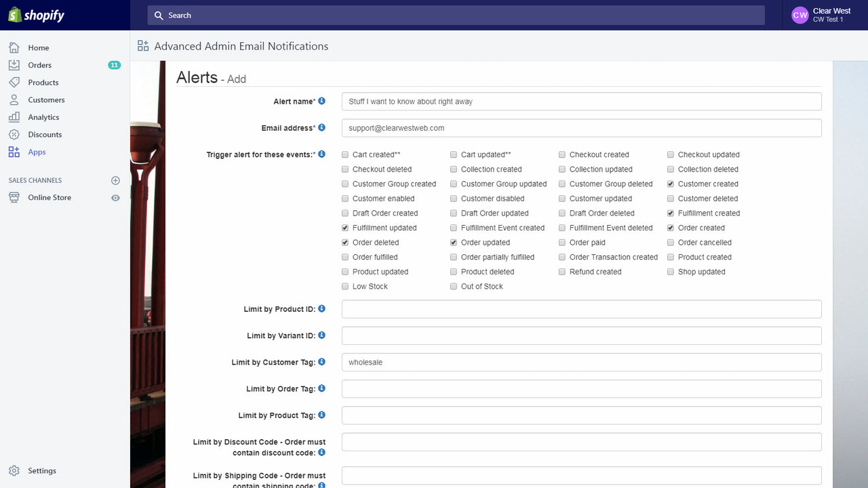Uncheck the Fulfillment updated event
Screen dimensions: 868x488
coord(344,228)
